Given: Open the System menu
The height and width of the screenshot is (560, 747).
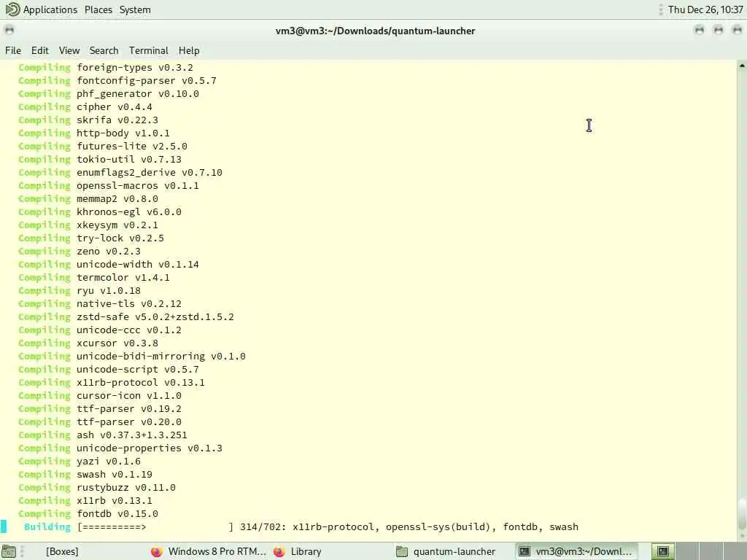Looking at the screenshot, I should point(135,9).
